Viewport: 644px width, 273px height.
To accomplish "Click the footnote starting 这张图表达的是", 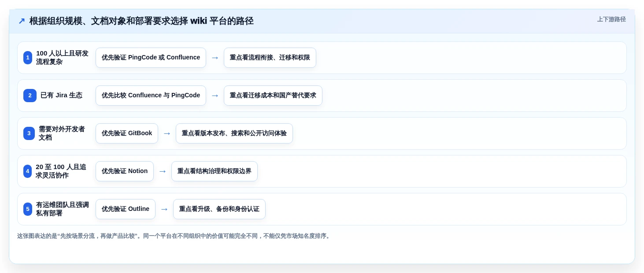I will tap(174, 236).
